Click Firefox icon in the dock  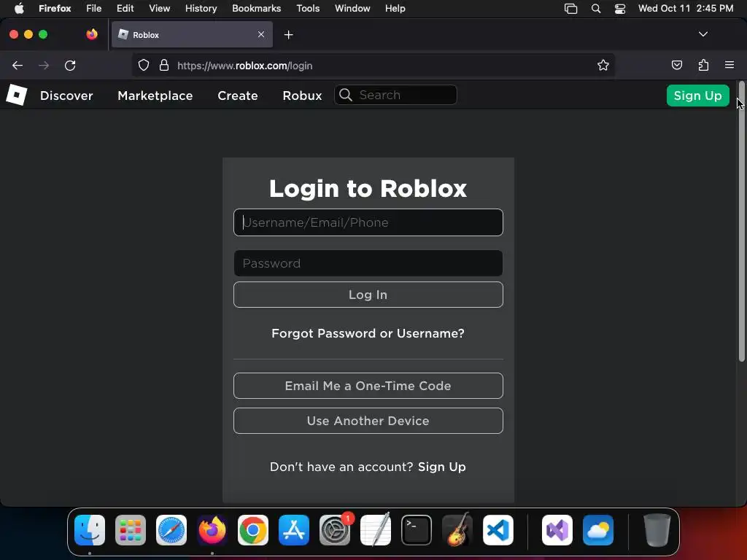coord(212,530)
